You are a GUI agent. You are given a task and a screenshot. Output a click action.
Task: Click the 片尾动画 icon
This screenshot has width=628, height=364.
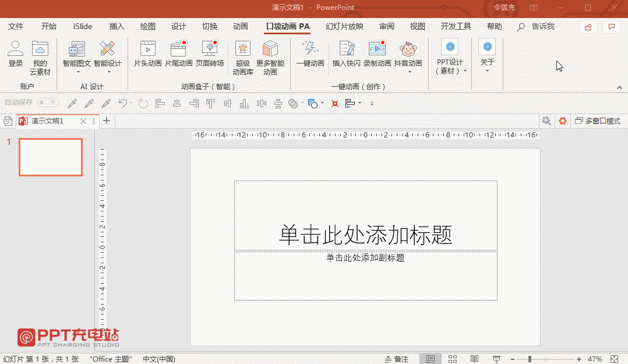(178, 48)
